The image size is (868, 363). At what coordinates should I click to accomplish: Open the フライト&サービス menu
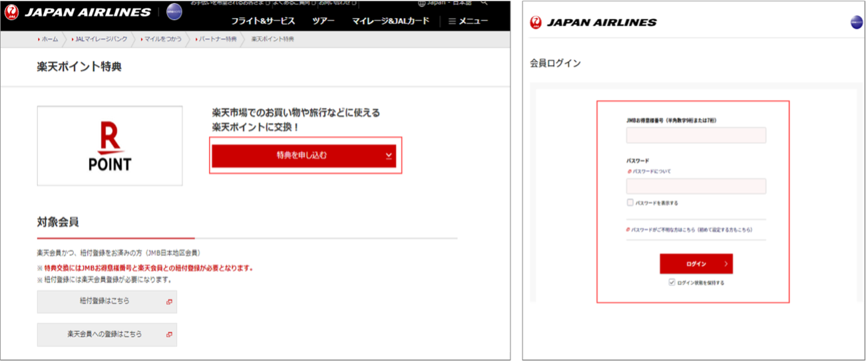point(264,21)
